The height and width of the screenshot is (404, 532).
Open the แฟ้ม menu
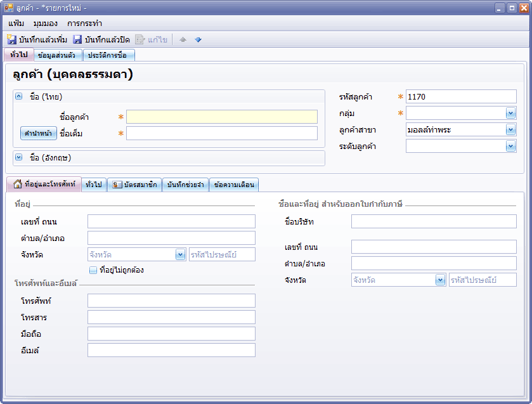click(x=16, y=23)
